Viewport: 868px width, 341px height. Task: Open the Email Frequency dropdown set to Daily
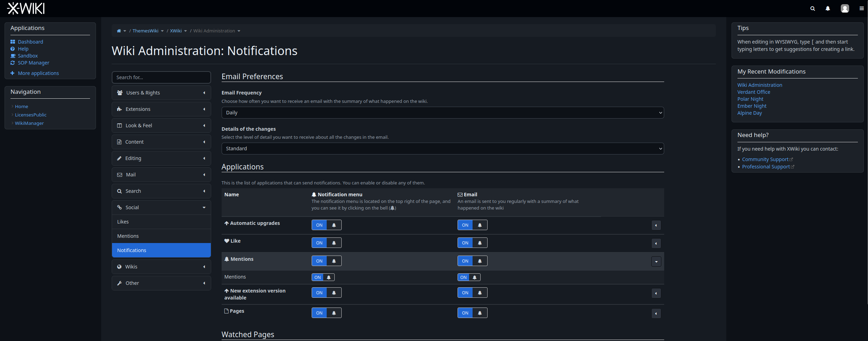(x=443, y=113)
